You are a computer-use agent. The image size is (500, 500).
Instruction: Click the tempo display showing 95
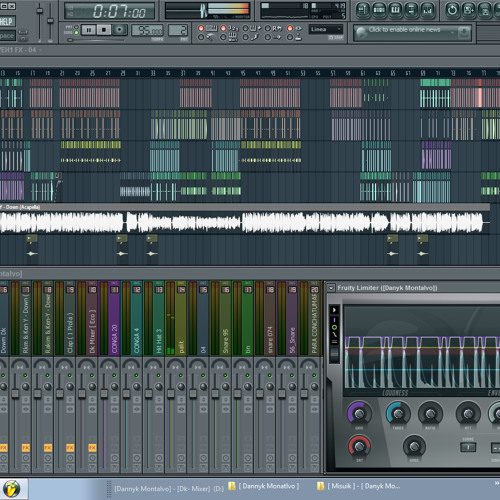147,30
